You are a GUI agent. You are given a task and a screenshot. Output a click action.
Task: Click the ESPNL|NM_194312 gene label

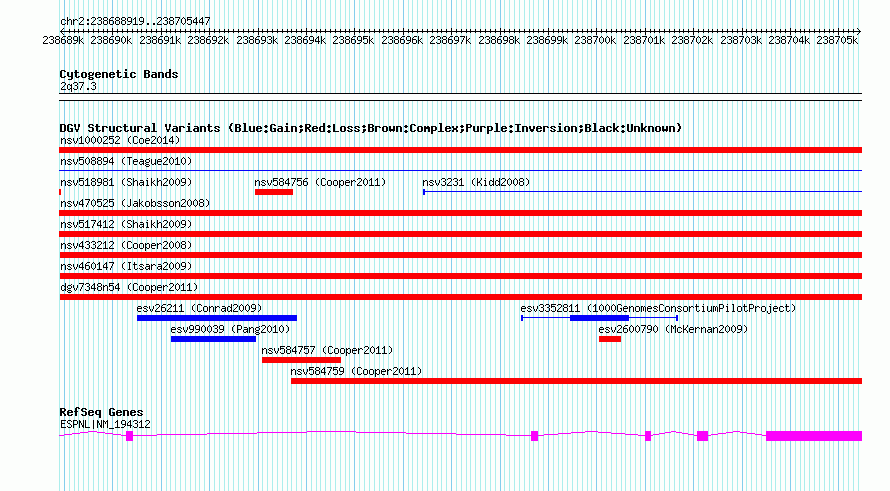point(105,424)
